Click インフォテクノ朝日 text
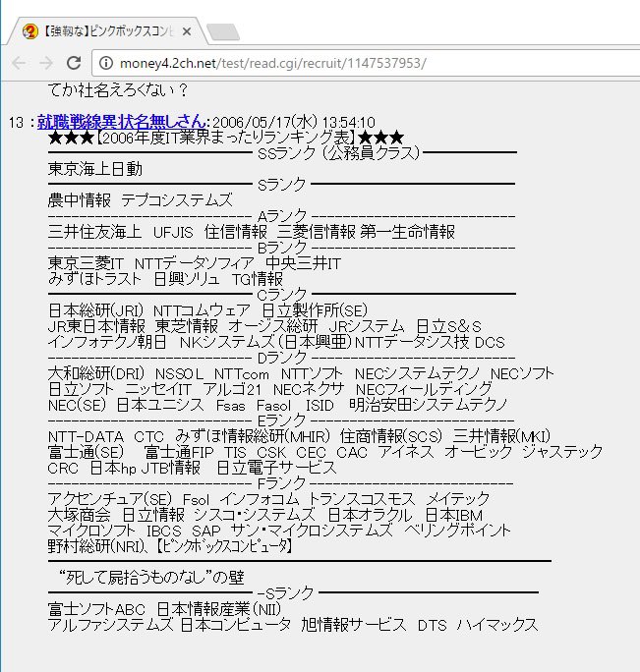Image resolution: width=640 pixels, height=672 pixels. [107, 342]
